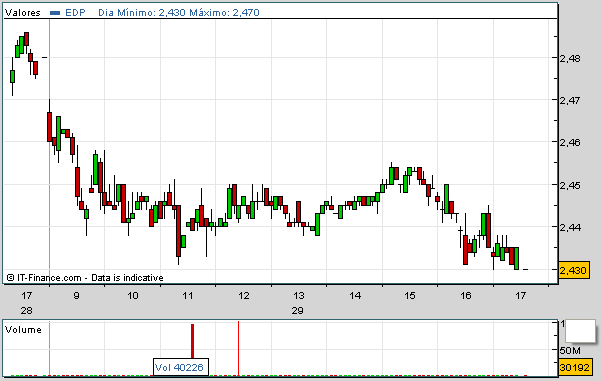The width and height of the screenshot is (602, 381).
Task: Click the 'Volume' panel title
Action: click(23, 330)
